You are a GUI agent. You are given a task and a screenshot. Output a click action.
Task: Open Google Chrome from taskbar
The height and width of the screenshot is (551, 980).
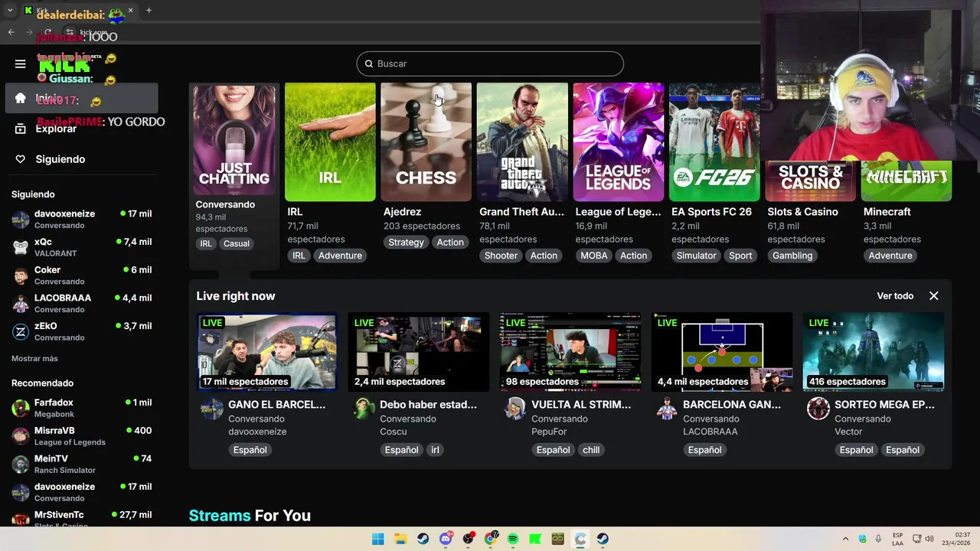point(491,539)
